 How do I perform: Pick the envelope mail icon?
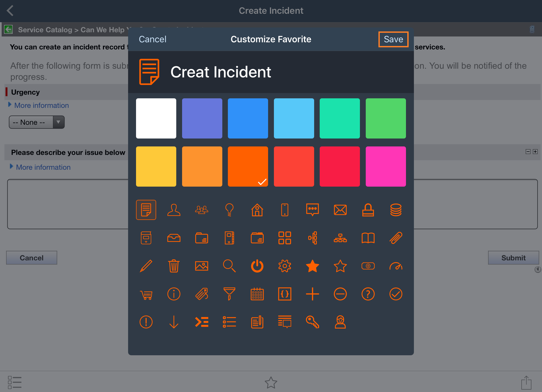(340, 210)
